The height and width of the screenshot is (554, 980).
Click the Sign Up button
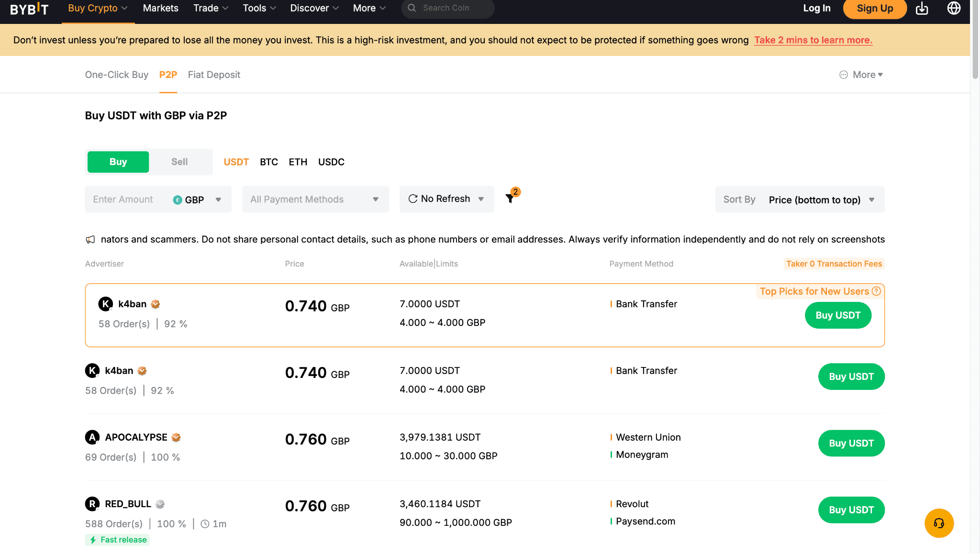875,8
